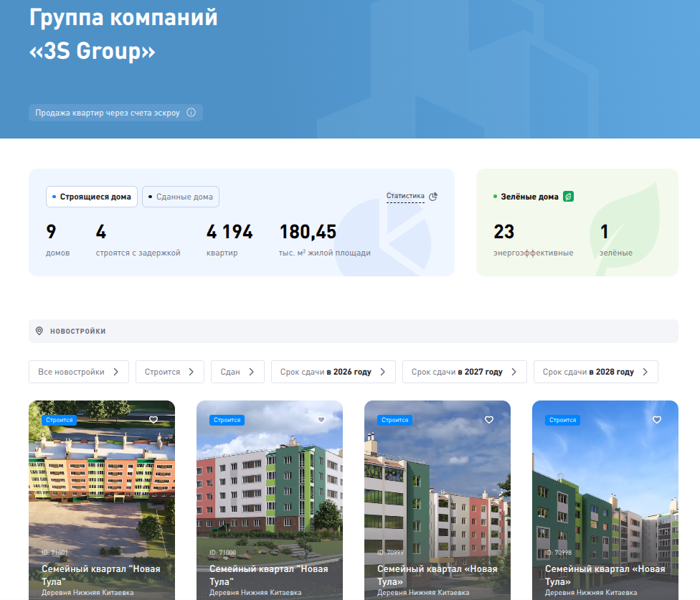Image resolution: width=700 pixels, height=600 pixels.
Task: Click the green leaf badge icon
Action: 568,197
